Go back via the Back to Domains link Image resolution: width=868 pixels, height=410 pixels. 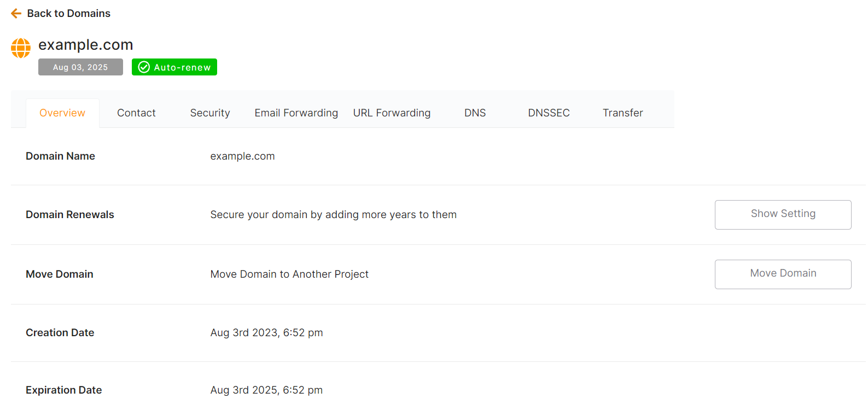point(68,14)
